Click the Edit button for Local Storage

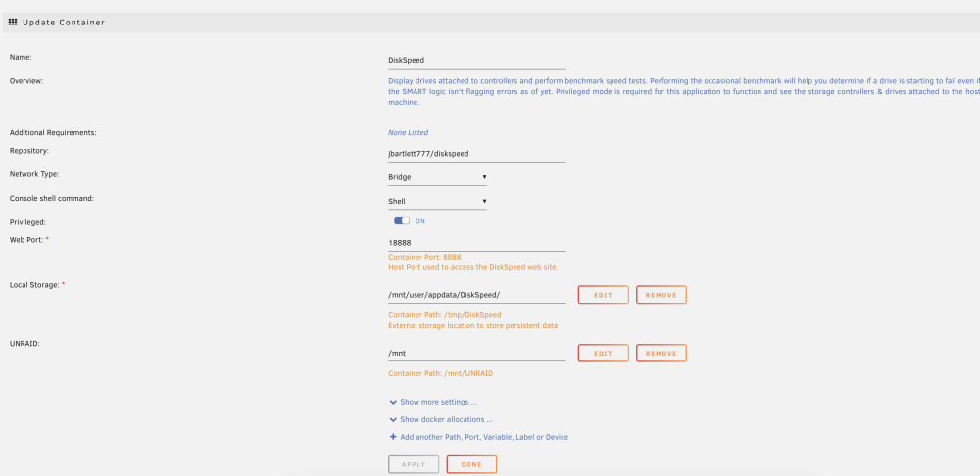pos(603,295)
